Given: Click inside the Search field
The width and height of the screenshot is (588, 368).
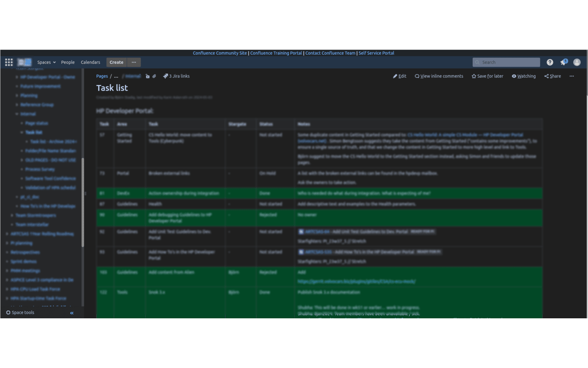Looking at the screenshot, I should point(506,62).
